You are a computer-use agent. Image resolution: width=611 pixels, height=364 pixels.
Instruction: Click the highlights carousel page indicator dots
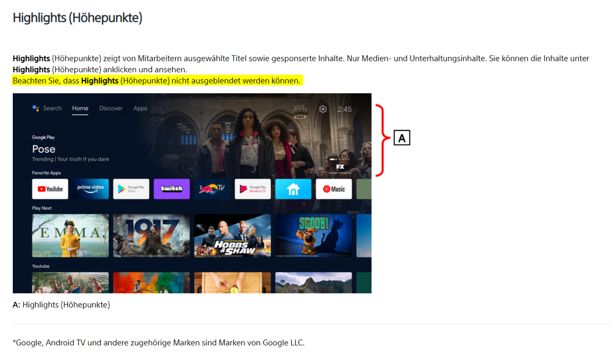point(339,159)
